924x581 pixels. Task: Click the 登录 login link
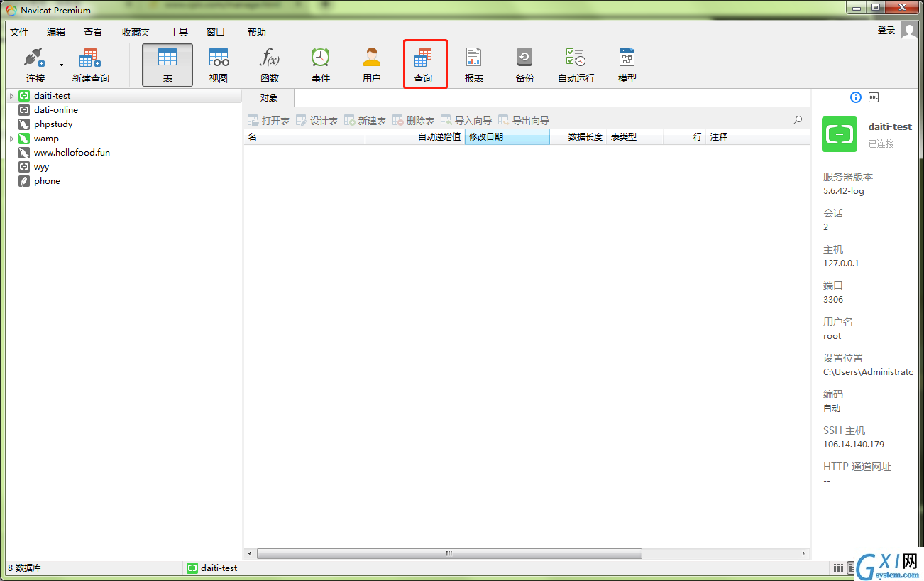[x=886, y=31]
